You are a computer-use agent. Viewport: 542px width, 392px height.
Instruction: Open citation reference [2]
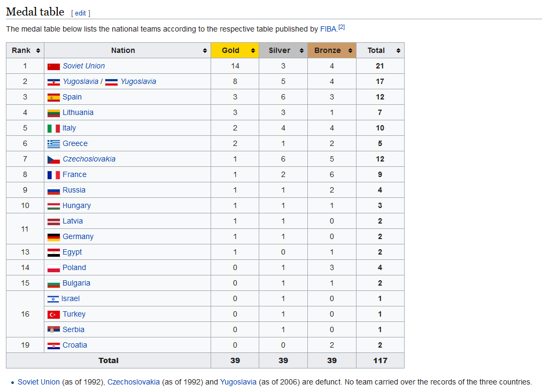click(341, 27)
